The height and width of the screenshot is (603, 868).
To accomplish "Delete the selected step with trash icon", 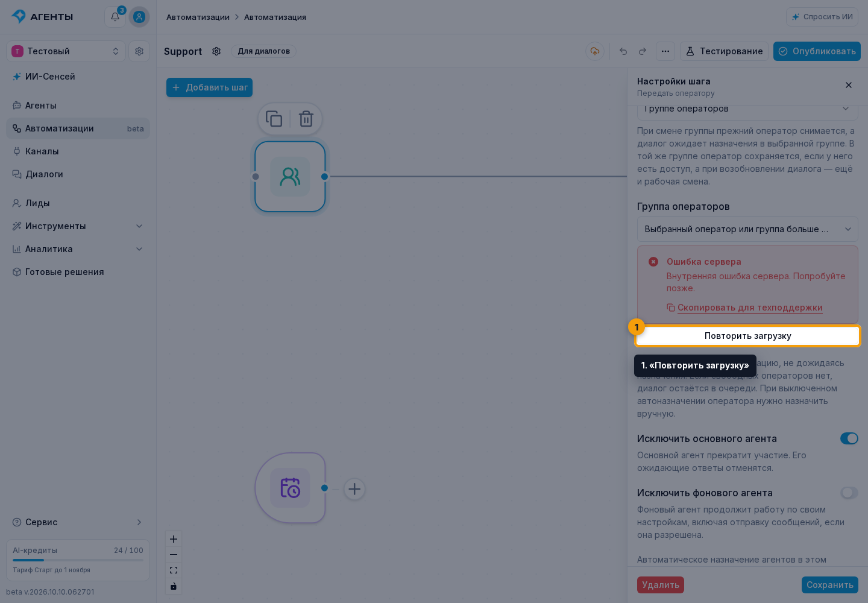I will pos(306,119).
